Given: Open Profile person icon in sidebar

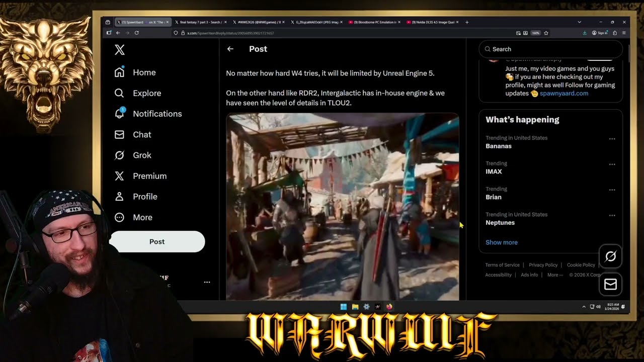Looking at the screenshot, I should pyautogui.click(x=119, y=197).
